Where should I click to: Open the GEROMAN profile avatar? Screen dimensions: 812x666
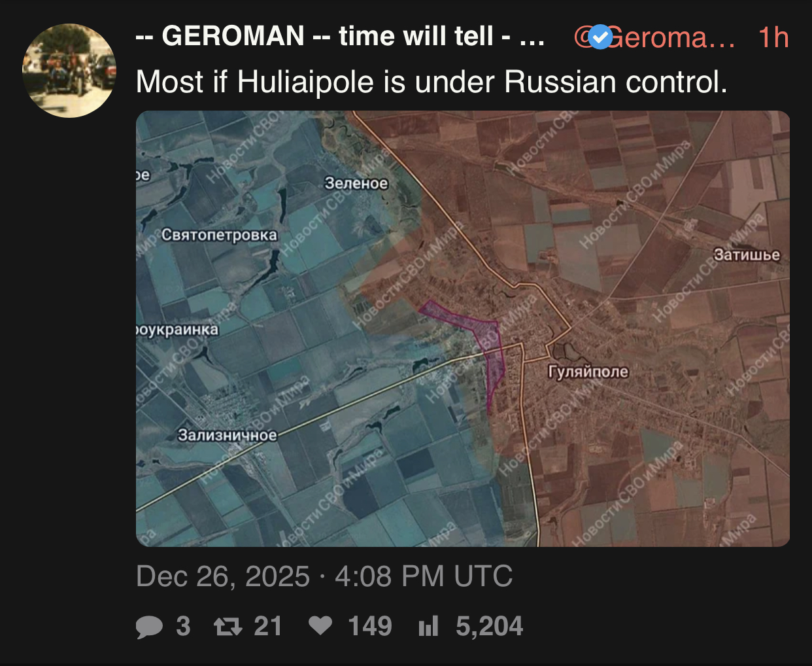(69, 71)
